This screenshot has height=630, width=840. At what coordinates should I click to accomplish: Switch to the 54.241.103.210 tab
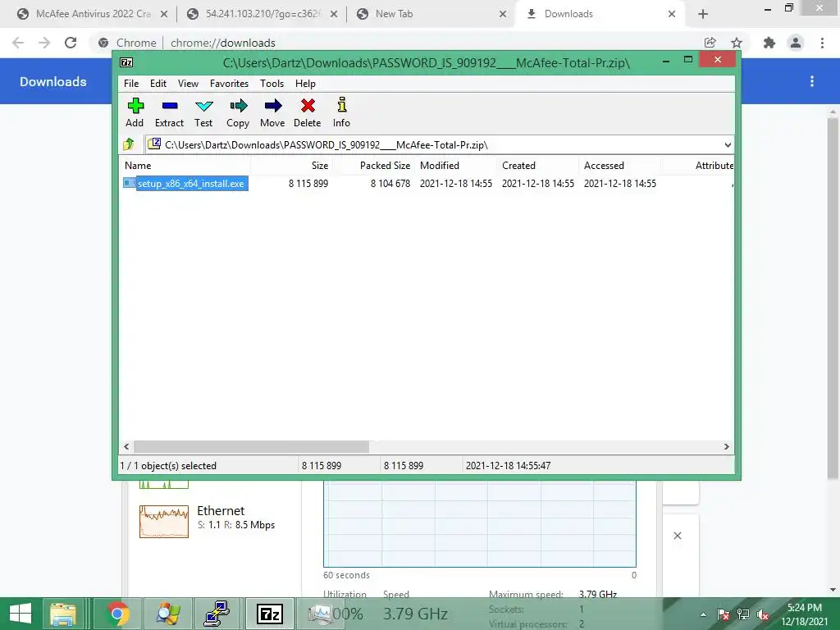coord(262,14)
